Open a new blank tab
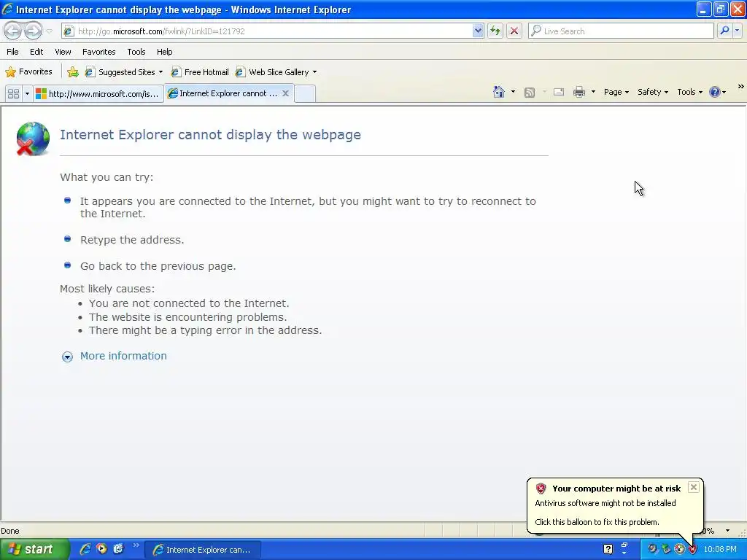Image resolution: width=747 pixels, height=560 pixels. click(x=305, y=93)
